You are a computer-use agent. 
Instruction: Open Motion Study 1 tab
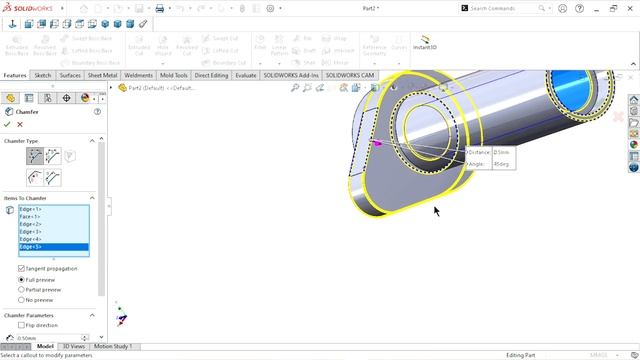pos(113,346)
